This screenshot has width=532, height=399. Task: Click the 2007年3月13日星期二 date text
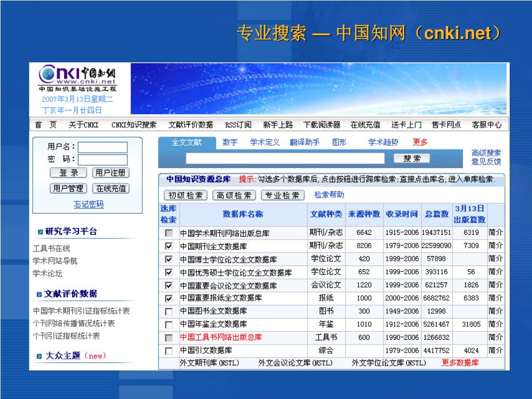[x=77, y=99]
